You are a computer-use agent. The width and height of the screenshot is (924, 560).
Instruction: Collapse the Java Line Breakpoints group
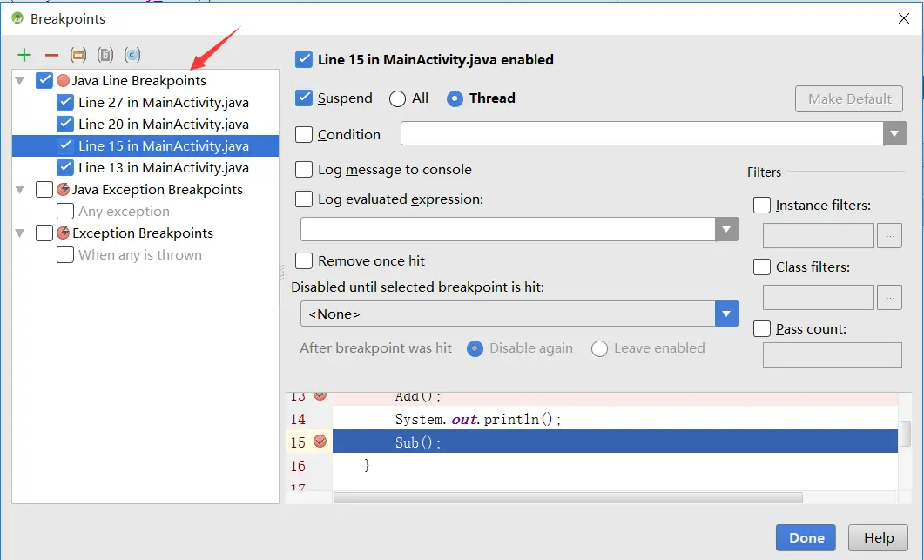(18, 79)
